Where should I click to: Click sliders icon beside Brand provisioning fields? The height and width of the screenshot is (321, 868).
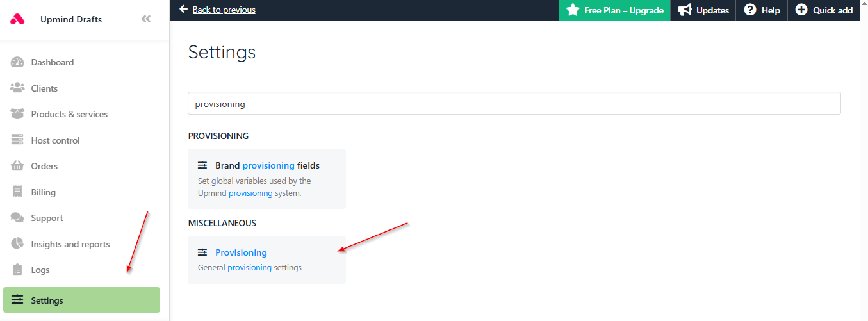click(x=202, y=165)
